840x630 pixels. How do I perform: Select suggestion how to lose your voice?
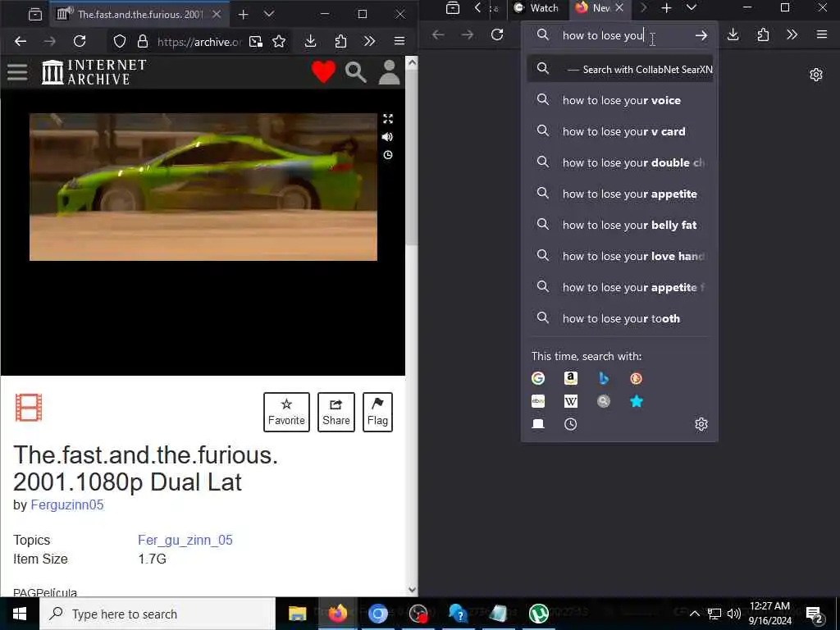[x=620, y=100]
